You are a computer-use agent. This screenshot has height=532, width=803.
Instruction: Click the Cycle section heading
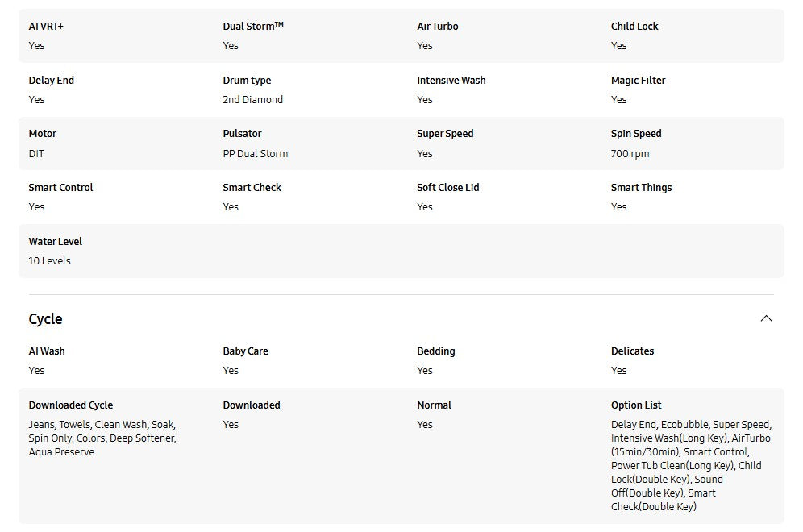(45, 319)
